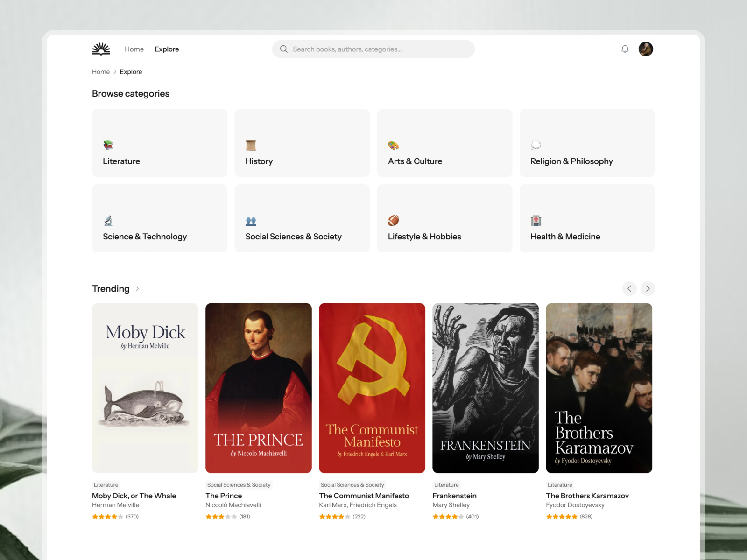
Task: Click the Frankenstein star rating
Action: 448,517
